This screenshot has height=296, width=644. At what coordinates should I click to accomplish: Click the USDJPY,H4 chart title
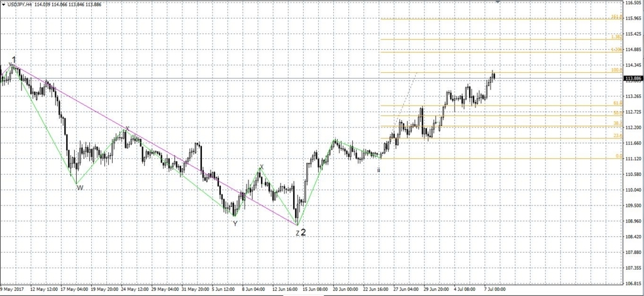pos(19,4)
